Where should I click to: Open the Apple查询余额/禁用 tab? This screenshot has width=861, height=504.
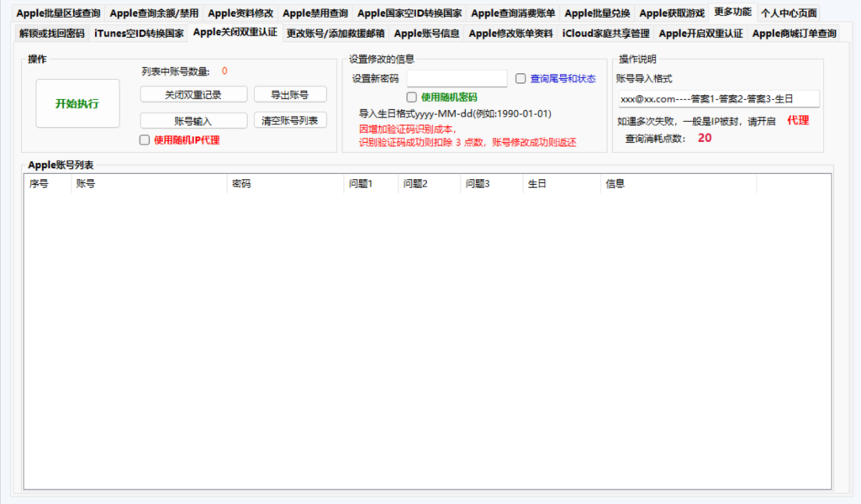tap(155, 13)
